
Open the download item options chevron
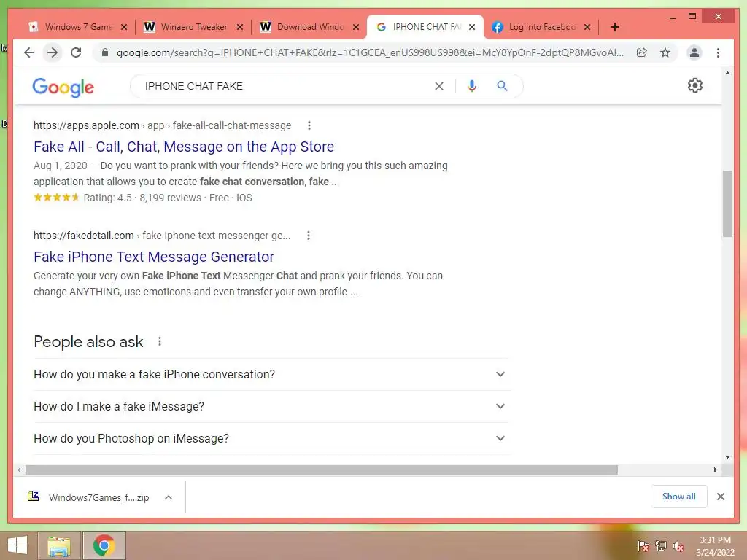click(169, 497)
